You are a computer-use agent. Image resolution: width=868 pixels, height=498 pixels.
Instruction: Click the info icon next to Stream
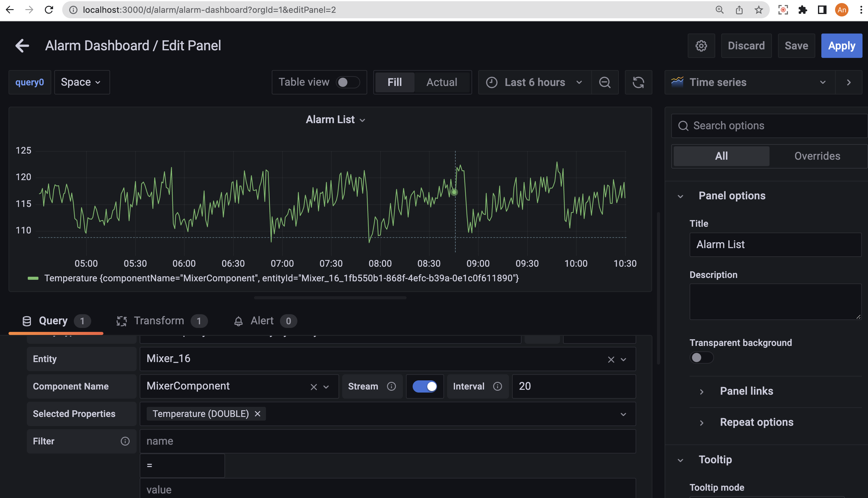click(391, 386)
